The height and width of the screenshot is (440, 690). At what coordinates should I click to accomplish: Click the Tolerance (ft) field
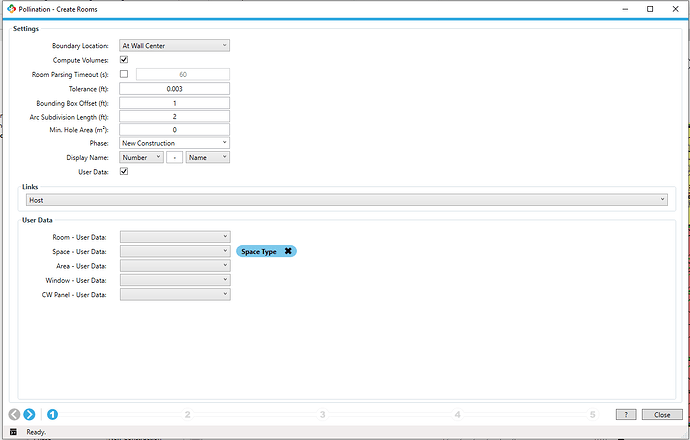(174, 88)
